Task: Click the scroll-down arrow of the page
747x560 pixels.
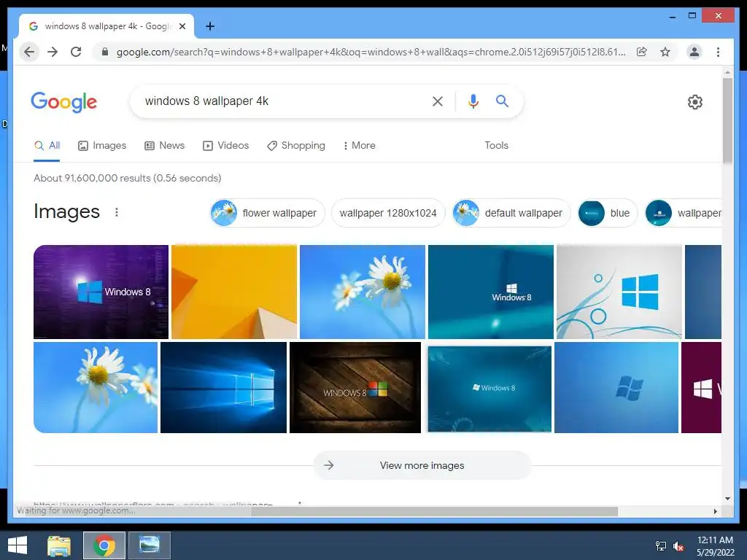Action: pos(727,499)
